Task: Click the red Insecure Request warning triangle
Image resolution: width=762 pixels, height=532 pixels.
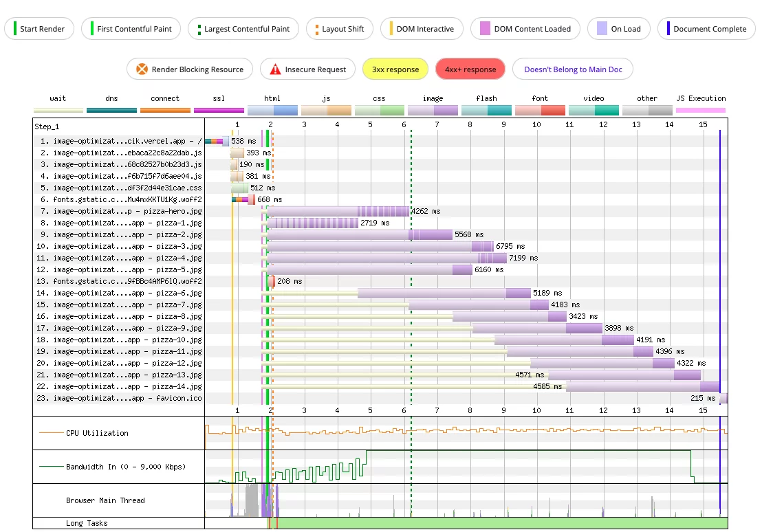Action: point(275,69)
